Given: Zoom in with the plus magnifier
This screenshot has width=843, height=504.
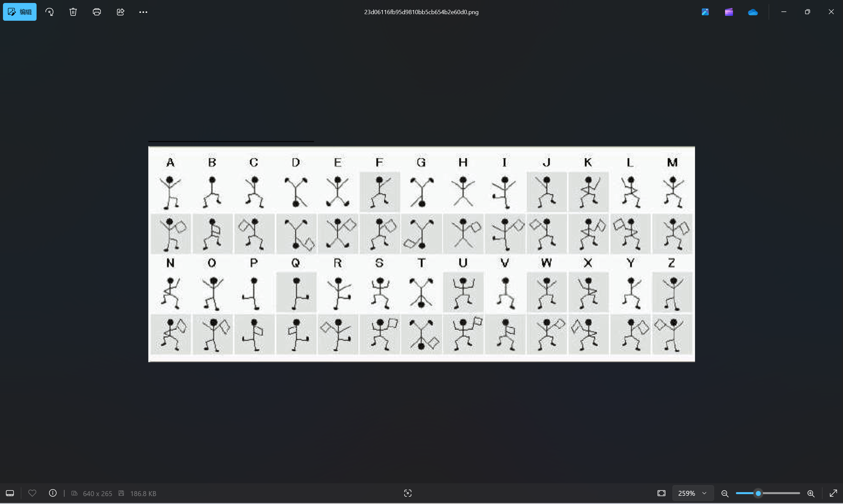Looking at the screenshot, I should 811,493.
